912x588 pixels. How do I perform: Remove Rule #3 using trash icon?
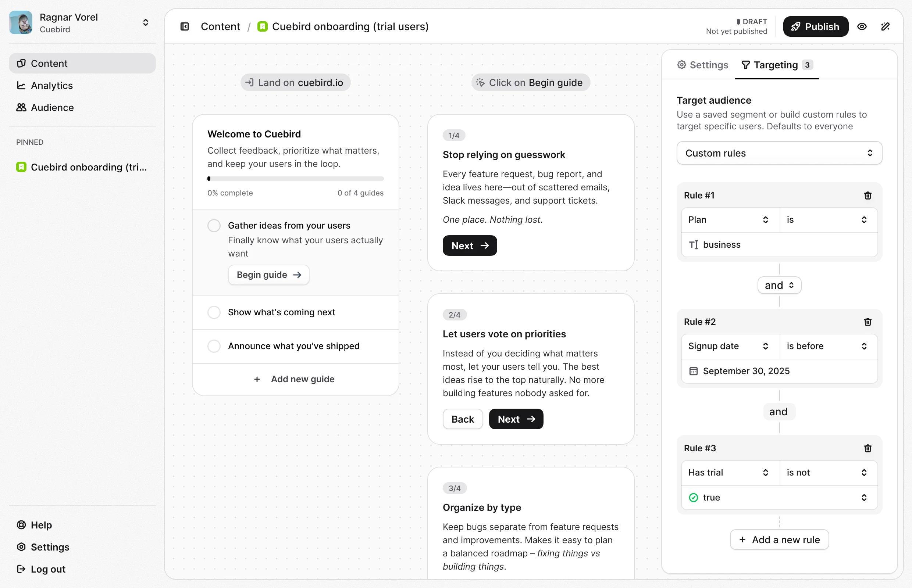coord(867,448)
